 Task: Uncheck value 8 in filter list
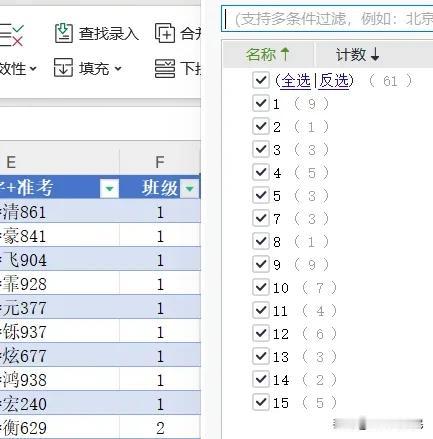(261, 241)
